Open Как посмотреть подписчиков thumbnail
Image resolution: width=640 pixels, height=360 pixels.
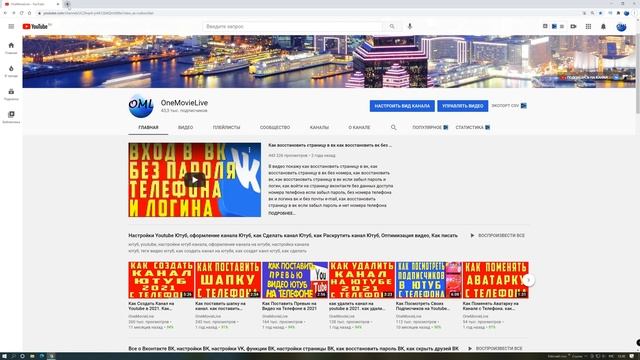coord(429,280)
